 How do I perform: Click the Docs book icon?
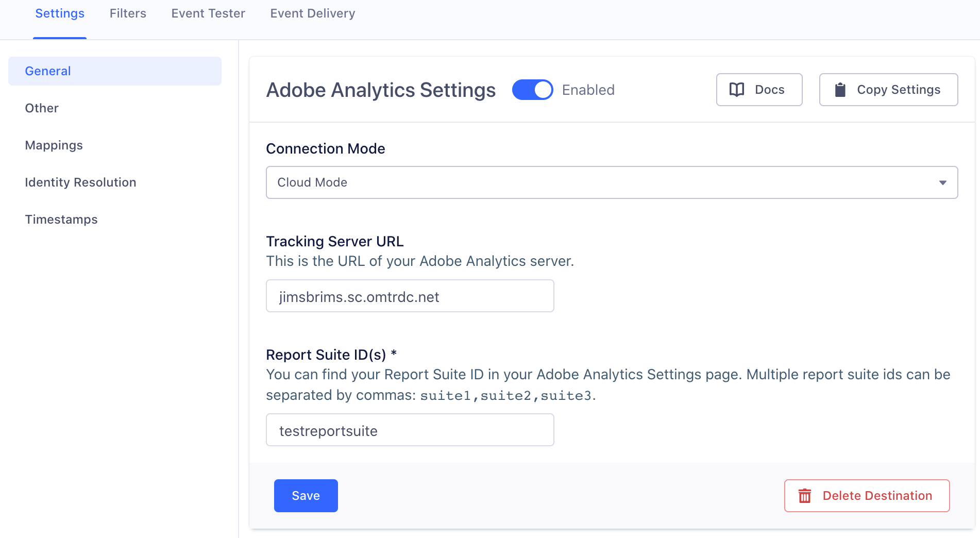click(737, 90)
